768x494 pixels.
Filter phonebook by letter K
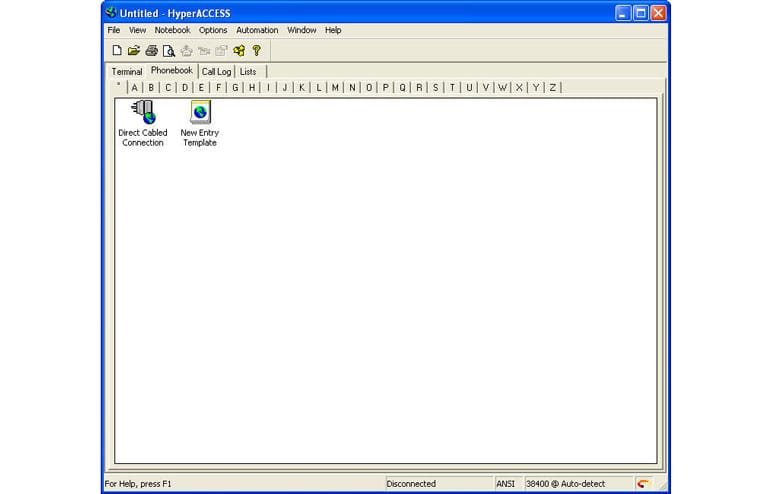(302, 88)
